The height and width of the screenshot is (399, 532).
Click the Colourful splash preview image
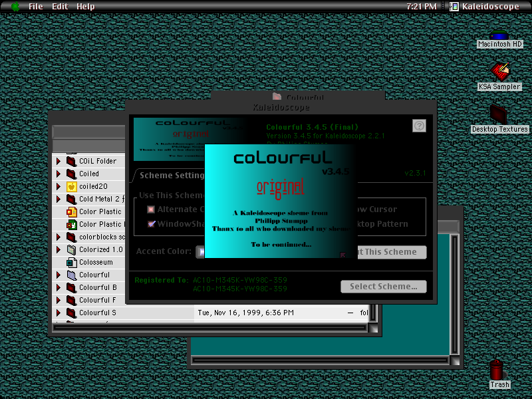pos(281,201)
